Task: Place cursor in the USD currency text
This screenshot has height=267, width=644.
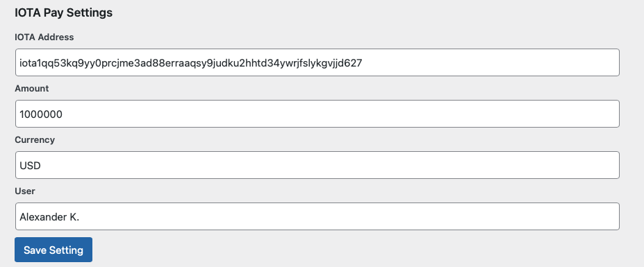Action: [31, 165]
